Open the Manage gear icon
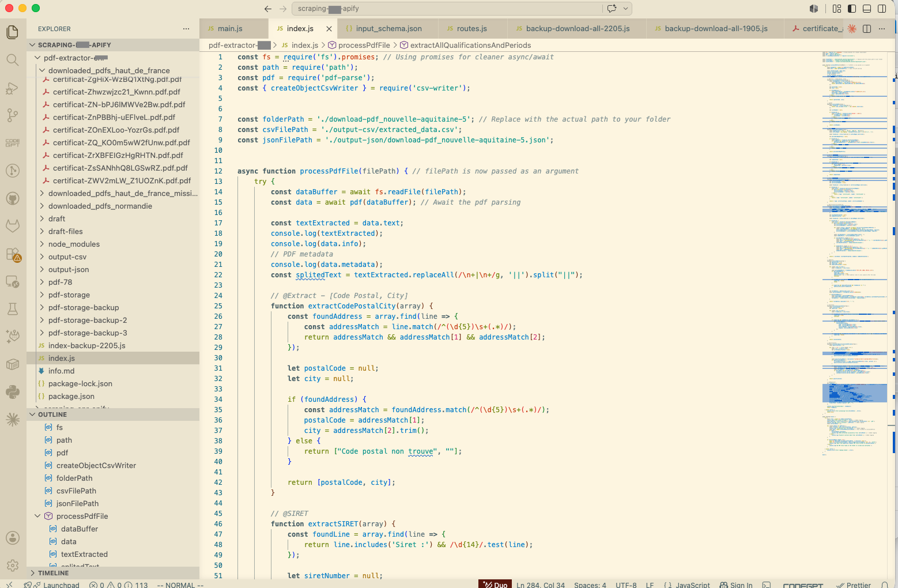The image size is (898, 588). pyautogui.click(x=13, y=566)
